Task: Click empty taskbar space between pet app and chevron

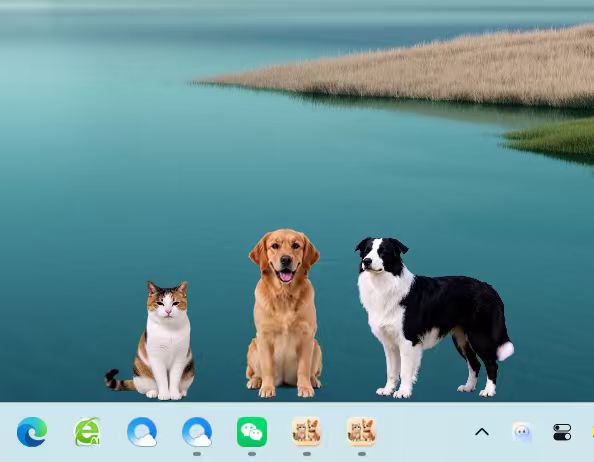Action: tap(424, 432)
